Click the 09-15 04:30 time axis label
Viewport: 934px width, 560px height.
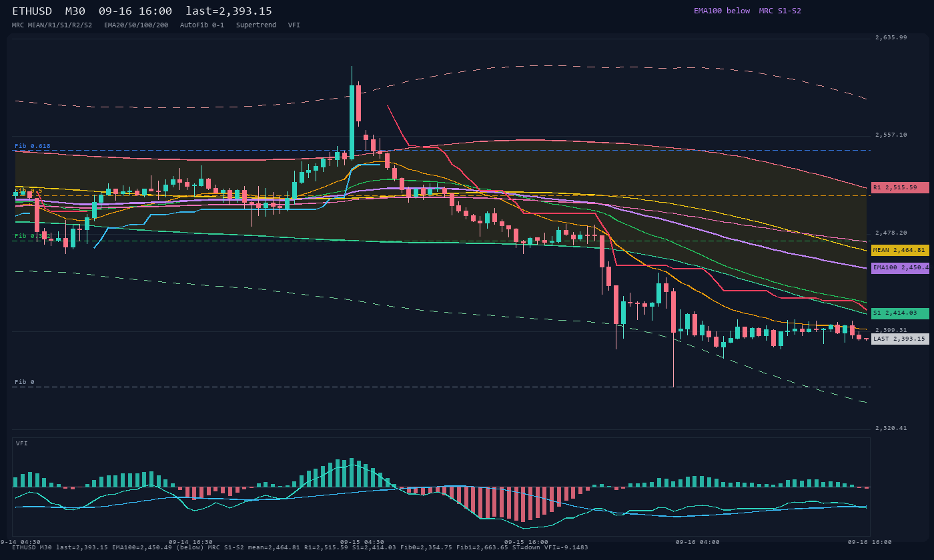362,542
